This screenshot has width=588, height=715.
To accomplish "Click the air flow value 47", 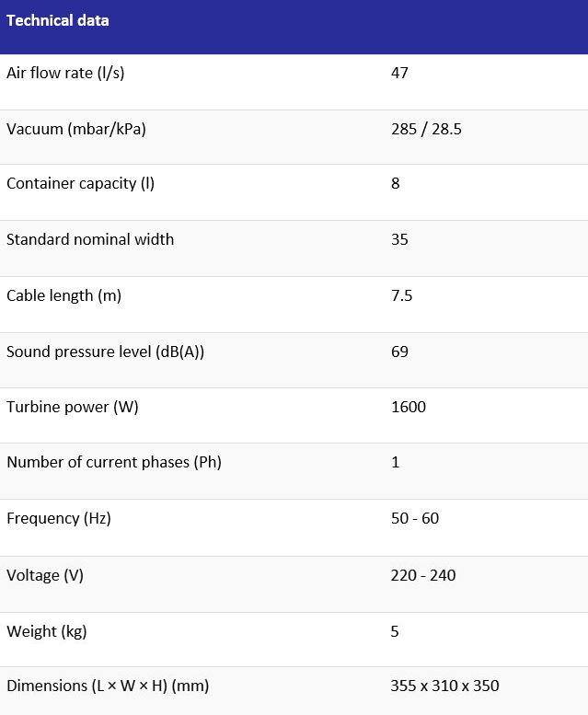I will click(399, 73).
